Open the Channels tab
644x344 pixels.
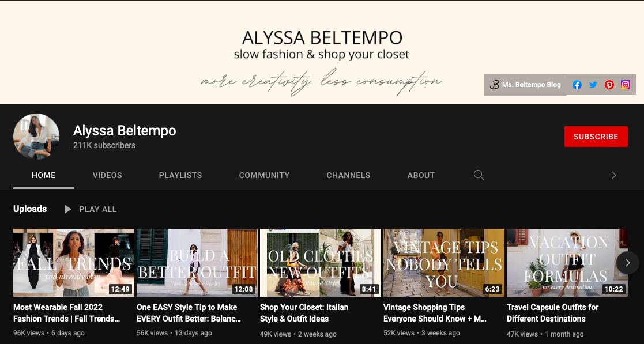pyautogui.click(x=348, y=175)
